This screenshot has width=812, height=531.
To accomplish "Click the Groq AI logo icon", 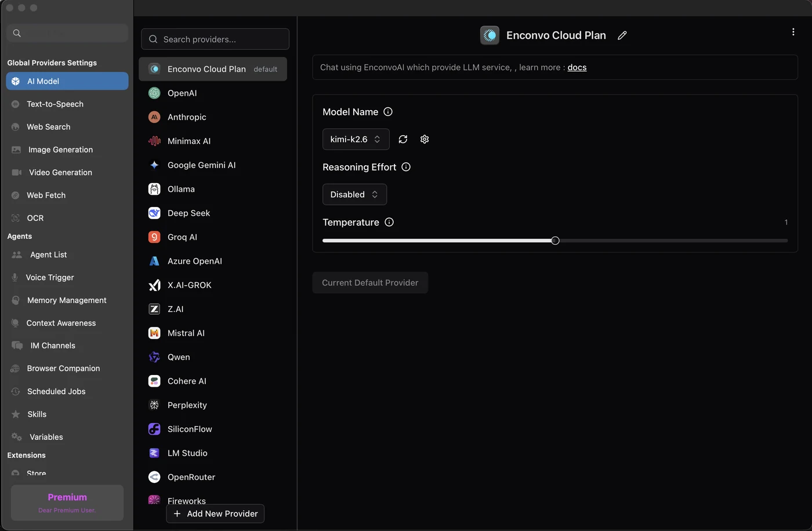I will [x=154, y=237].
